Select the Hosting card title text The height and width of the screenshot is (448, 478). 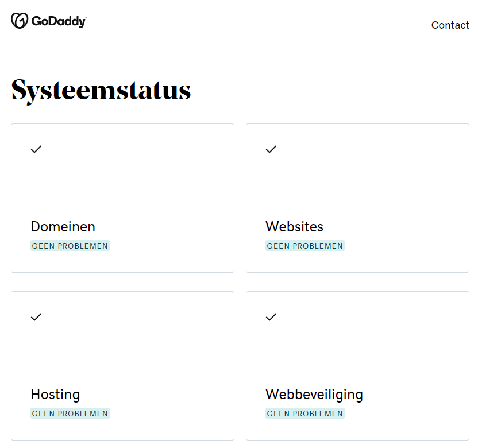point(55,395)
